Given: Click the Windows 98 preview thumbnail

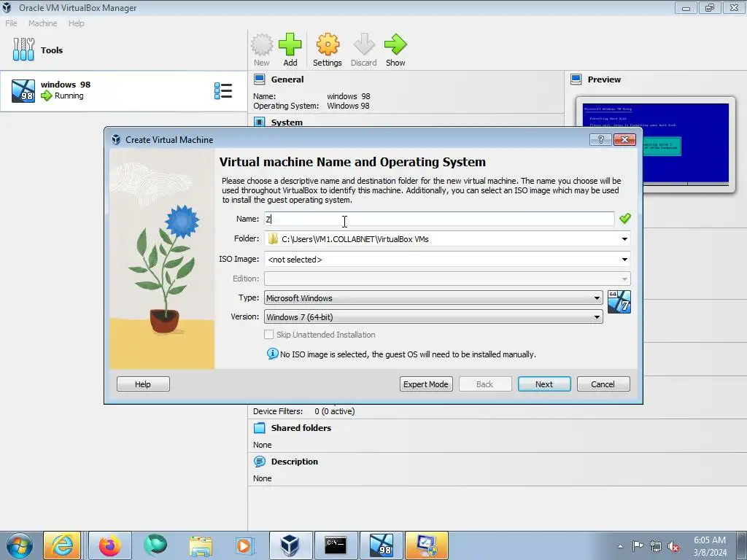Looking at the screenshot, I should click(656, 144).
